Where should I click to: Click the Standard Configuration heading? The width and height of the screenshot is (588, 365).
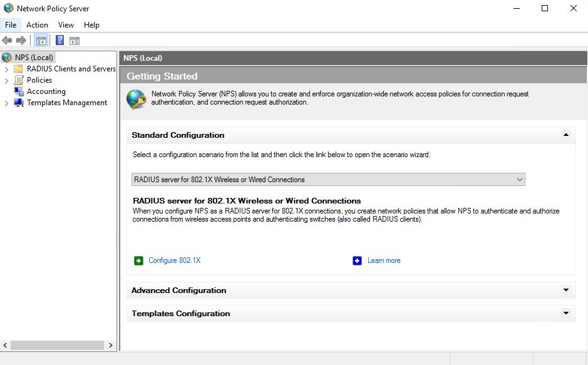pyautogui.click(x=178, y=135)
